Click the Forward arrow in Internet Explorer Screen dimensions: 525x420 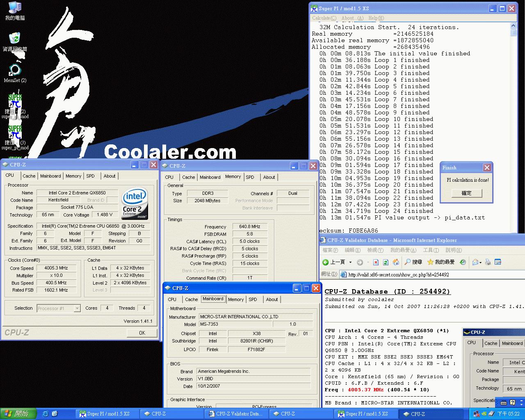pyautogui.click(x=360, y=262)
